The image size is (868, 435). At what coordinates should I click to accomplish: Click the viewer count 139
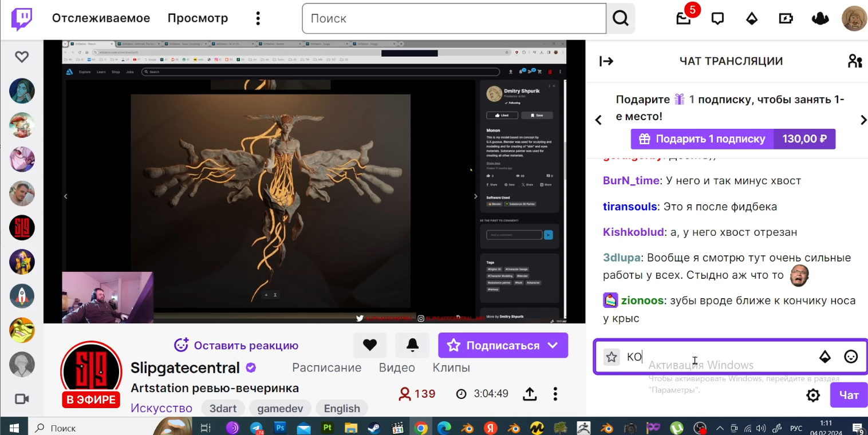coord(417,394)
